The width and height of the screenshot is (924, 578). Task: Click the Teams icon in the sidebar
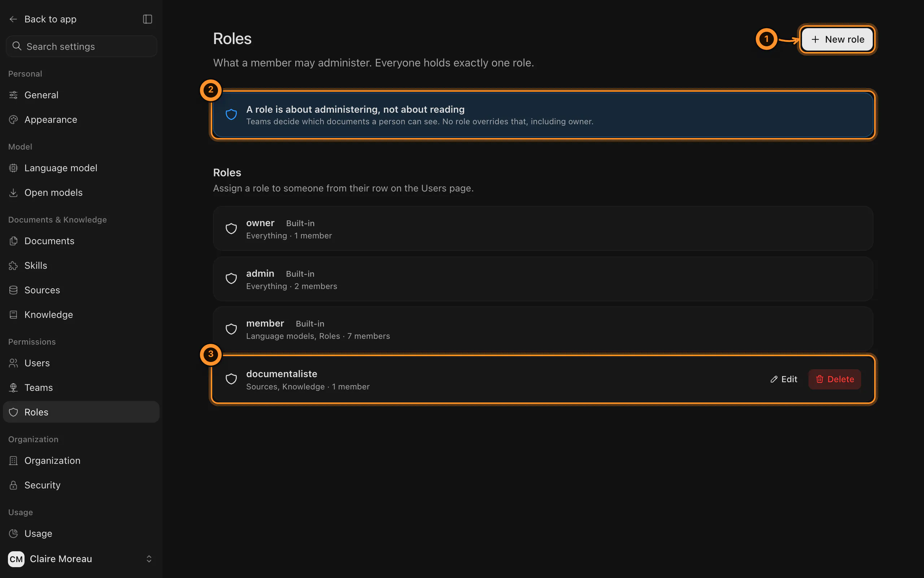click(x=13, y=388)
